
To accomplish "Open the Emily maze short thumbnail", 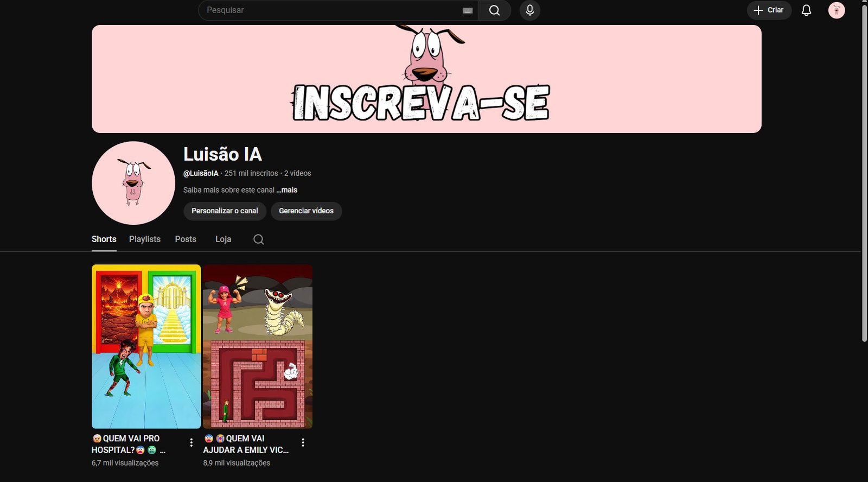I will (x=258, y=346).
